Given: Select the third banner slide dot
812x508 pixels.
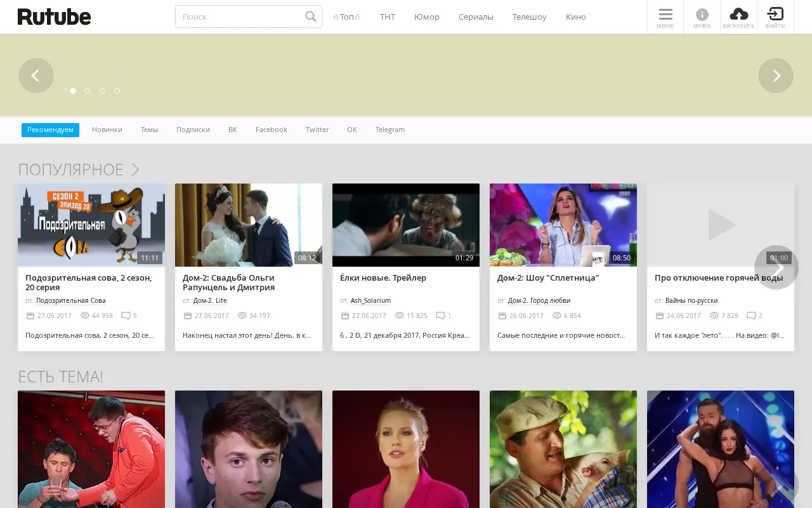Looking at the screenshot, I should pos(102,91).
